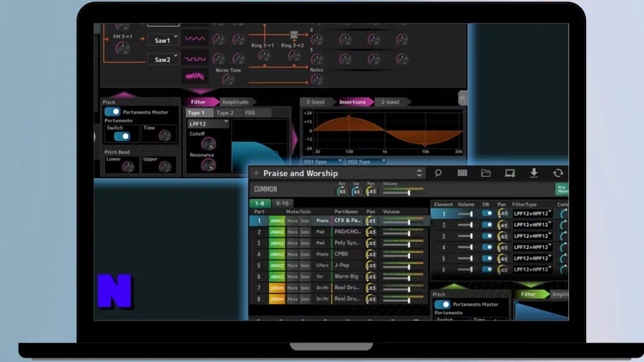The width and height of the screenshot is (644, 362).
Task: Toggle the SW switch for Element 3
Action: [487, 236]
